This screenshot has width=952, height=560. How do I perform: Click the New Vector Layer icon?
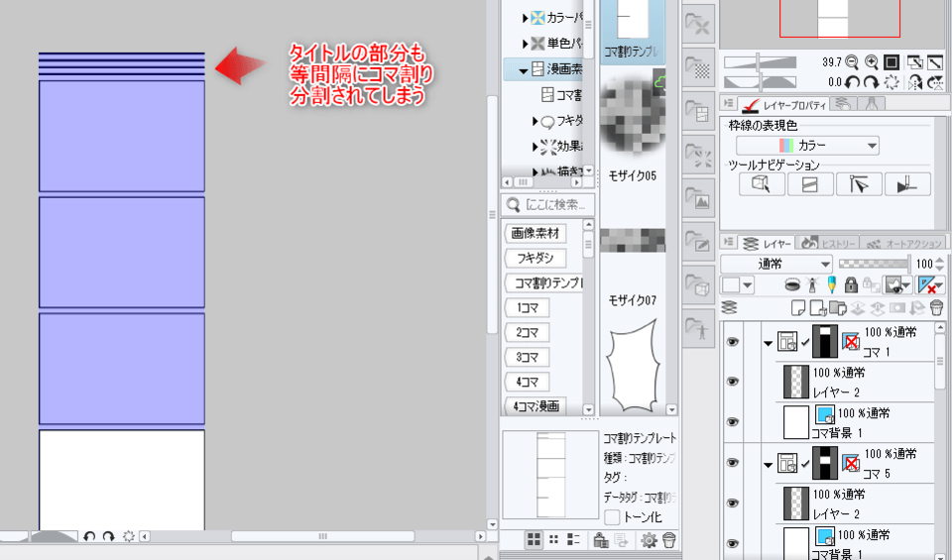pyautogui.click(x=818, y=308)
